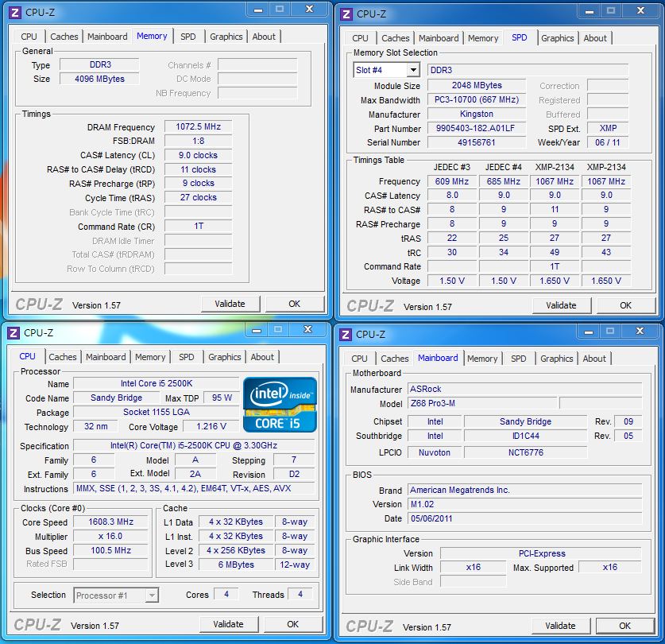Select the Mainboard tab in the SPD window
Image resolution: width=665 pixels, height=644 pixels.
439,39
